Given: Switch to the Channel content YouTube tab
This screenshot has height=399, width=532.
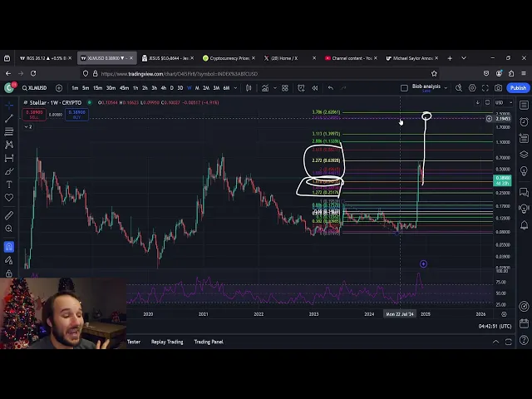Looking at the screenshot, I should [351, 58].
